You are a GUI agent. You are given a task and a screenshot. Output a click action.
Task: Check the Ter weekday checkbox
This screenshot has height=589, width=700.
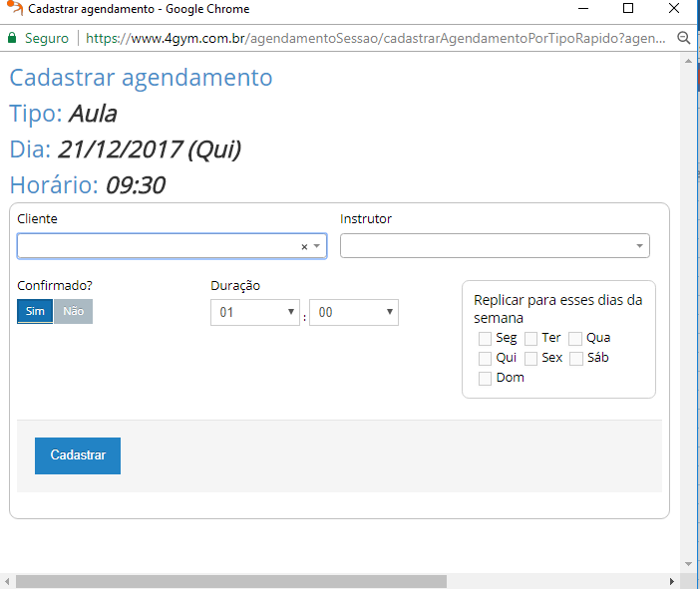(530, 339)
